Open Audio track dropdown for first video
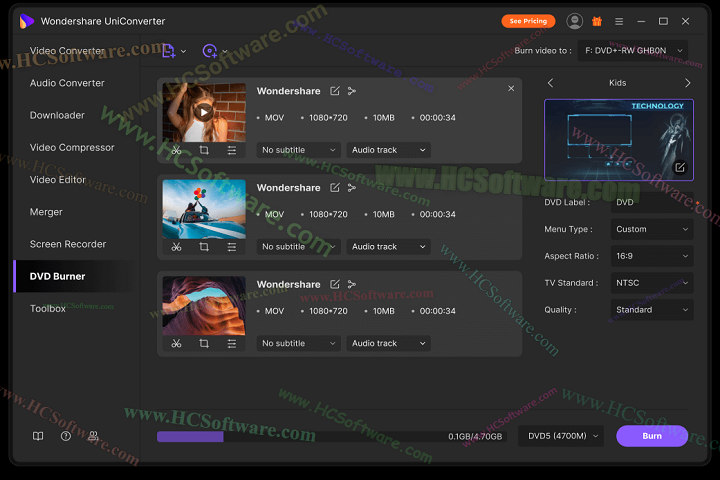 (388, 150)
